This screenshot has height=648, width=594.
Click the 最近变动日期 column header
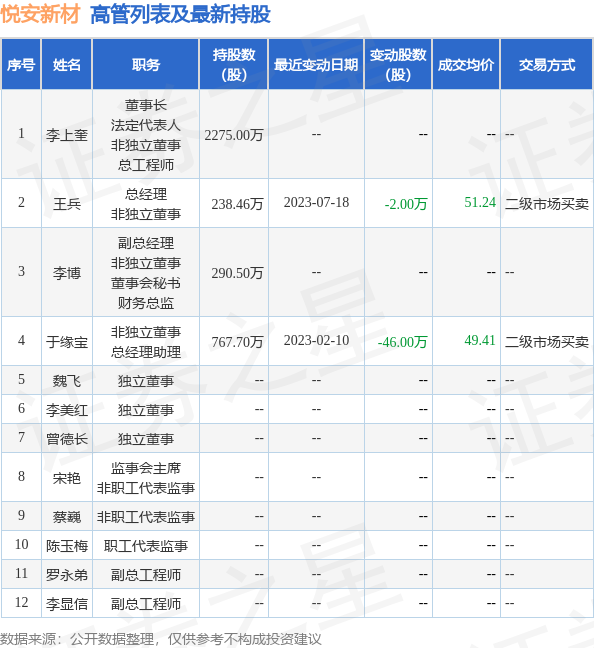[x=316, y=65]
